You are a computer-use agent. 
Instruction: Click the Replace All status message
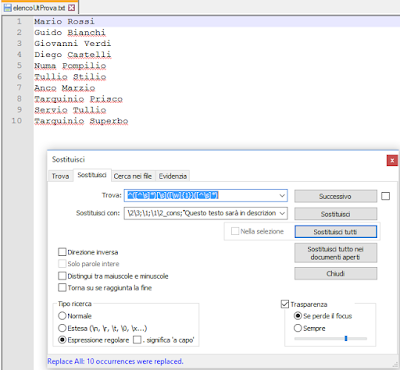coord(115,361)
